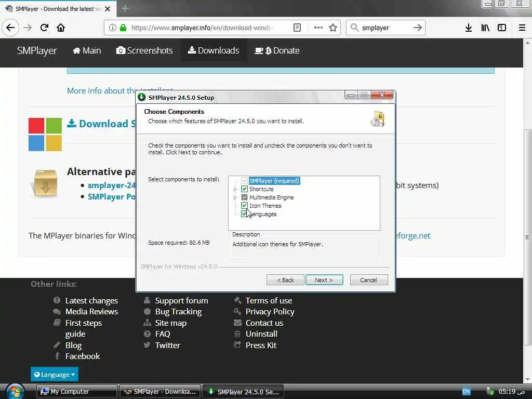Image resolution: width=532 pixels, height=399 pixels.
Task: Toggle the Multimedia Engine checkbox
Action: pyautogui.click(x=244, y=197)
